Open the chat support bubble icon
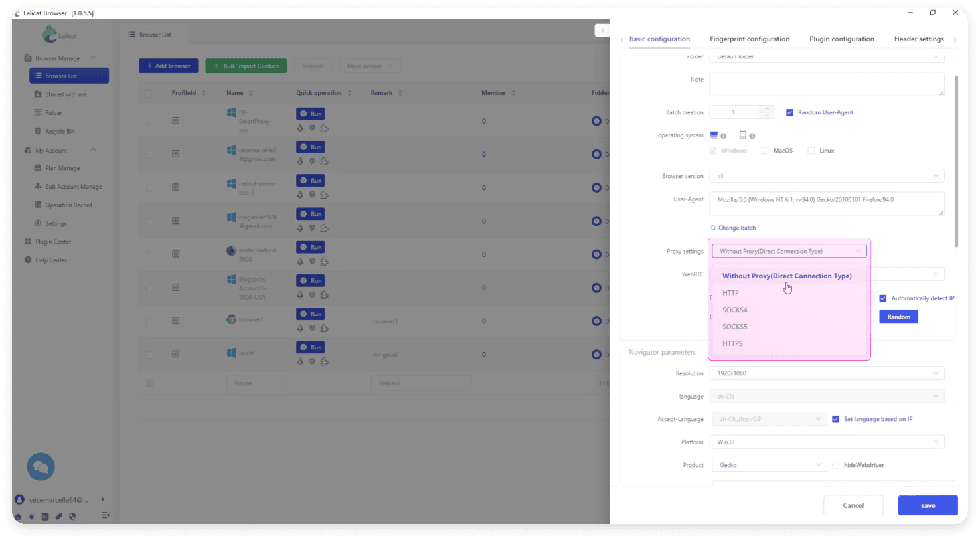The width and height of the screenshot is (980, 540). click(x=41, y=467)
